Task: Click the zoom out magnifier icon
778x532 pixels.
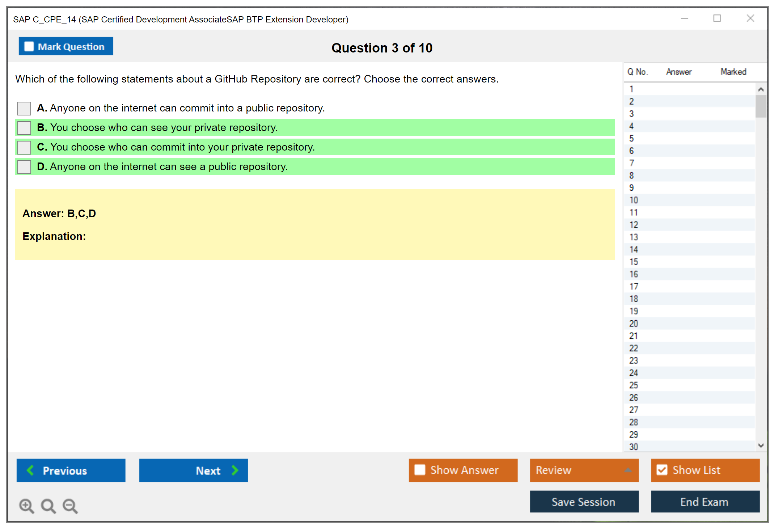Action: point(70,506)
